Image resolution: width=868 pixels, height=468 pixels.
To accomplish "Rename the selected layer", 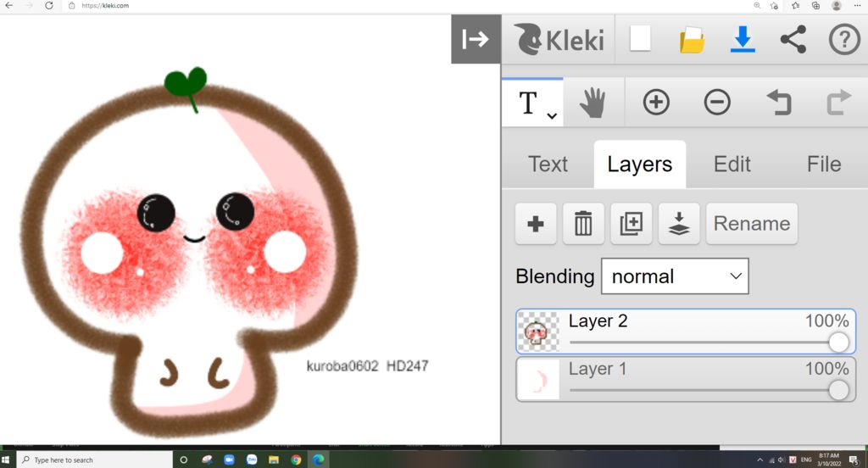I will pos(752,224).
